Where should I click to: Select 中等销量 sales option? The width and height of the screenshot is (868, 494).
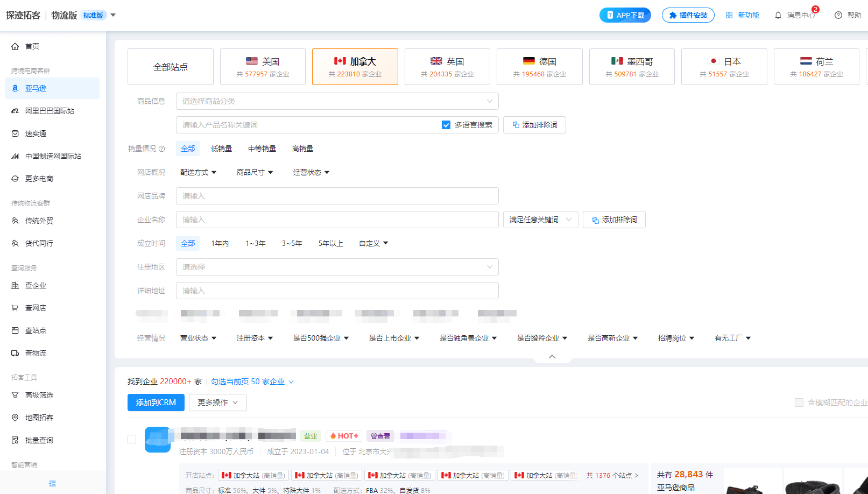click(262, 149)
